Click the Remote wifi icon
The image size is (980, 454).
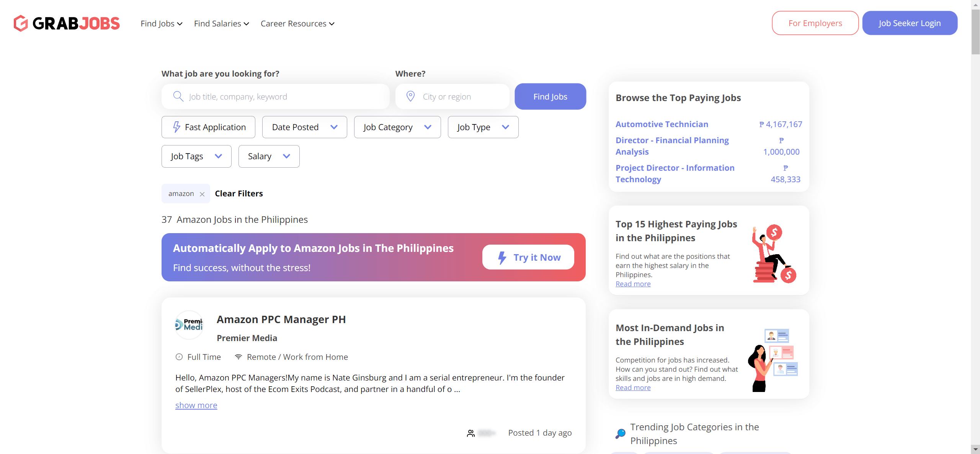pos(238,357)
